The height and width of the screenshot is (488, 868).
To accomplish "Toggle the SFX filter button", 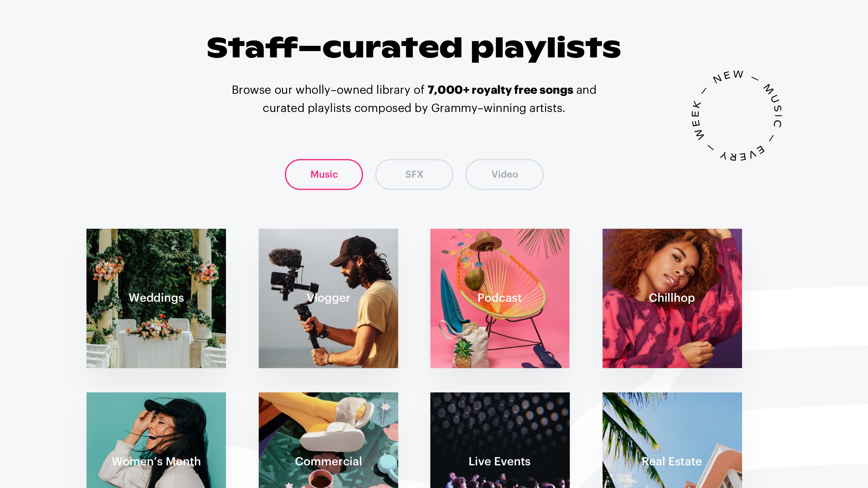I will (x=414, y=174).
